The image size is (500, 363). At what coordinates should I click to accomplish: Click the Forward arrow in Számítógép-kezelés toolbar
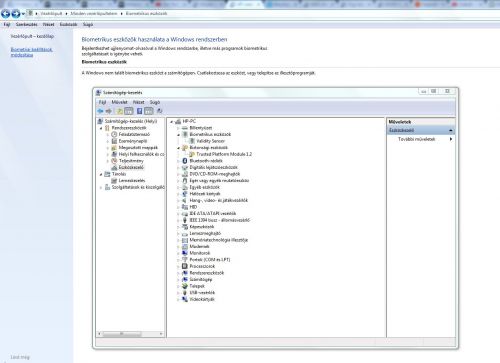click(109, 111)
